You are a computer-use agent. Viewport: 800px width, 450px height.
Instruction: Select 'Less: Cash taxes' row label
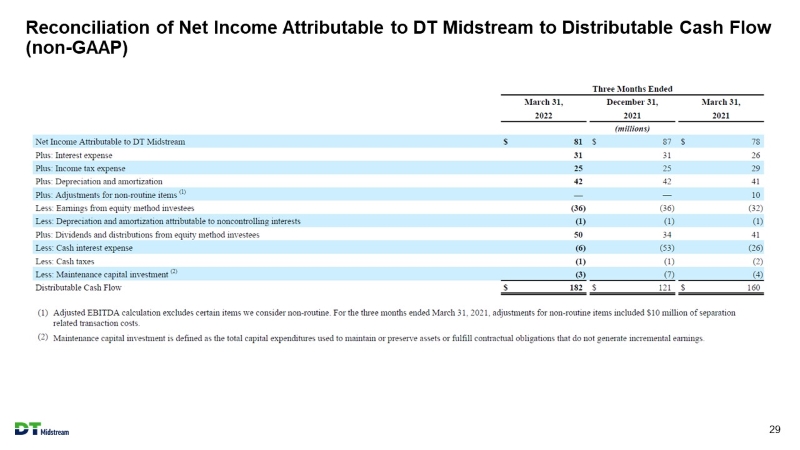coord(64,261)
